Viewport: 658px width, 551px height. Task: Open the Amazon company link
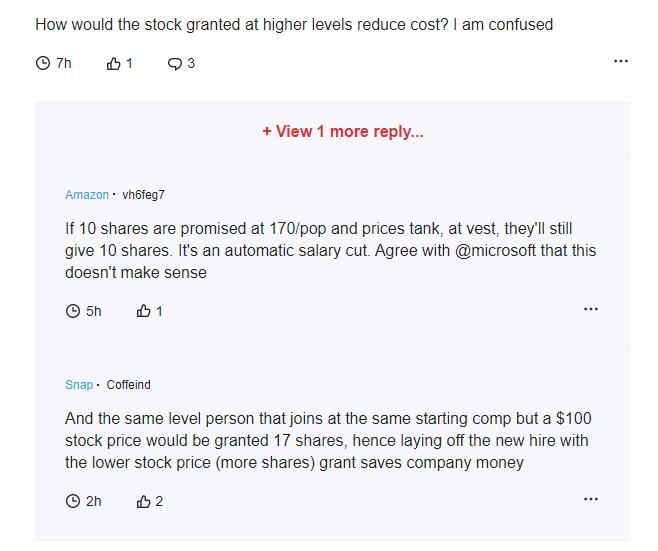pyautogui.click(x=87, y=195)
